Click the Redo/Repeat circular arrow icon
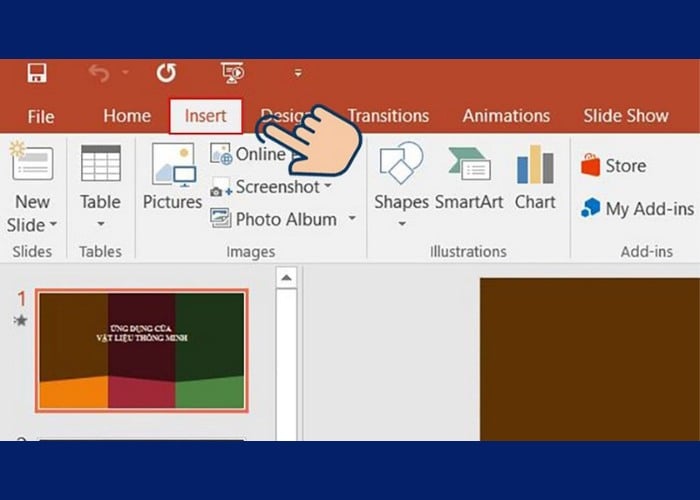The height and width of the screenshot is (500, 700). coord(166,73)
